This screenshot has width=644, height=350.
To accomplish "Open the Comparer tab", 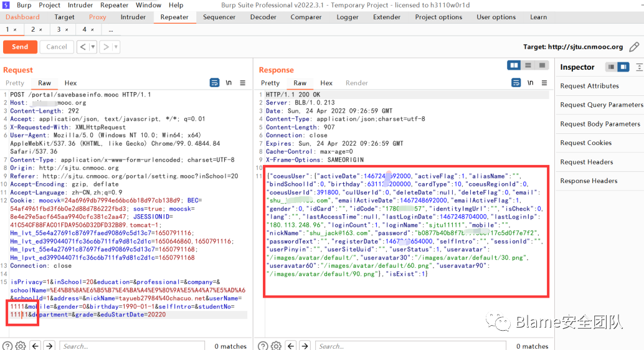I will [306, 17].
